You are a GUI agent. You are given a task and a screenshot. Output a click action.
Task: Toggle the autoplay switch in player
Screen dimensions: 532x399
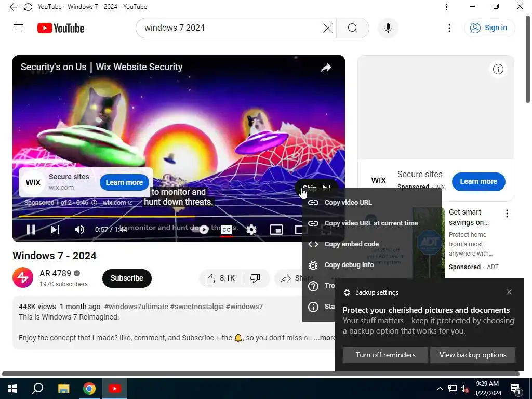point(201,230)
